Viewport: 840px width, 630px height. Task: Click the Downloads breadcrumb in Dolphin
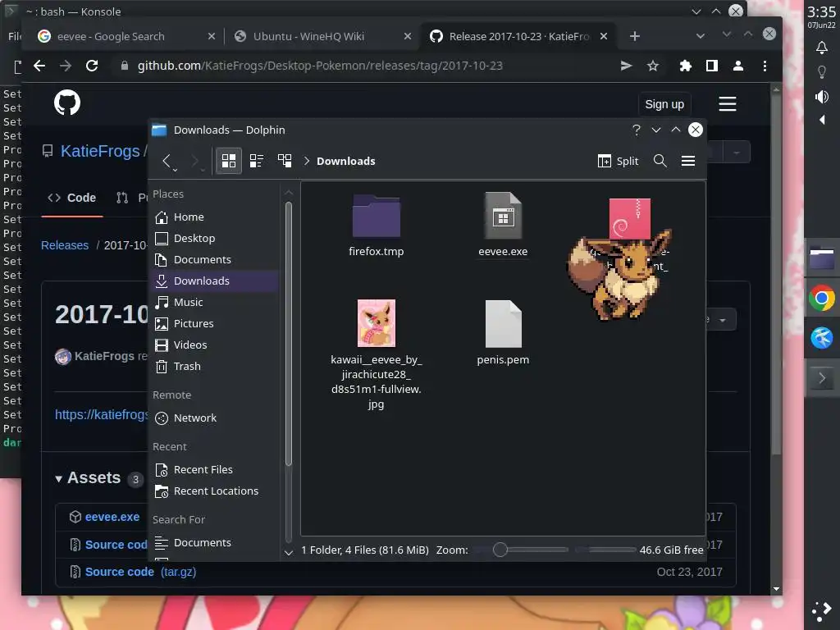pos(345,162)
